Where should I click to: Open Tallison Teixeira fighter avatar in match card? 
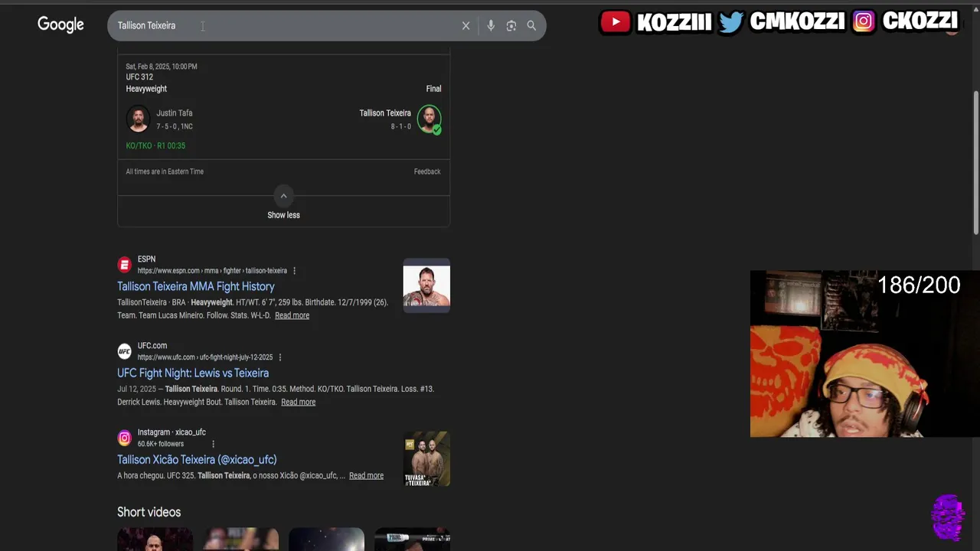pyautogui.click(x=429, y=119)
